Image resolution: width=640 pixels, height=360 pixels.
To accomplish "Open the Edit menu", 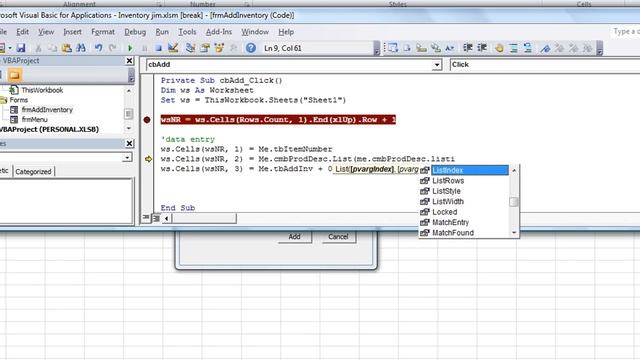I will pyautogui.click(x=22, y=32).
